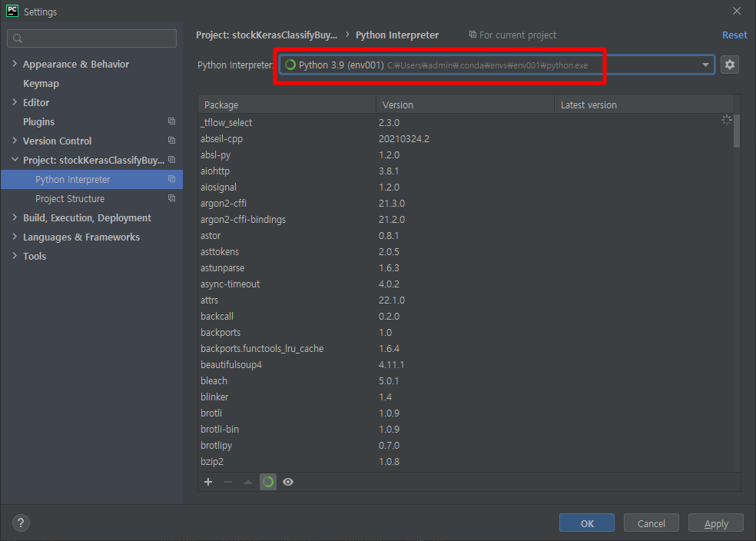Select the backcall package row
756x541 pixels.
point(466,317)
